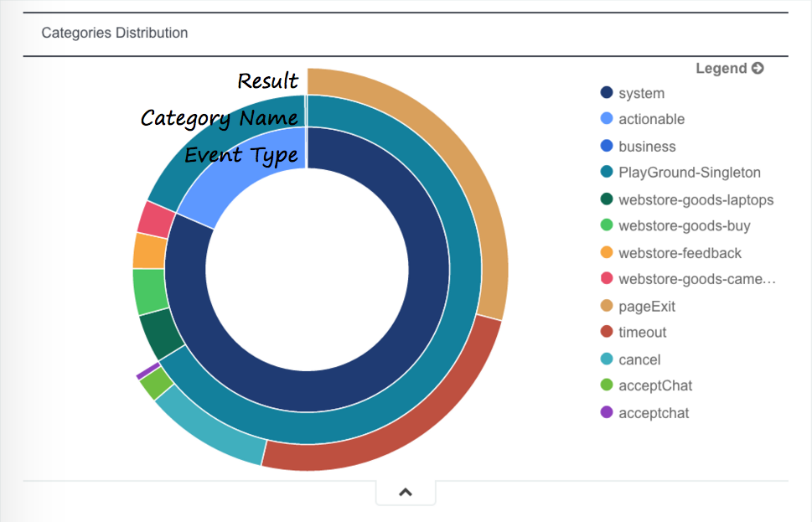This screenshot has height=522, width=812.
Task: Click the cancel legend label
Action: click(x=639, y=360)
